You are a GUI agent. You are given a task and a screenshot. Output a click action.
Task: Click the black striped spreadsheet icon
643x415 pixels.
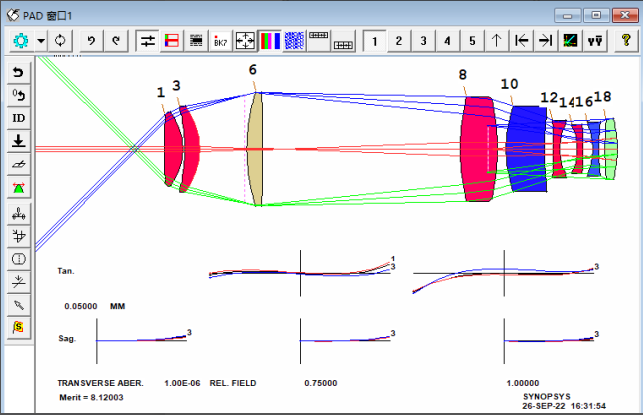[196, 41]
